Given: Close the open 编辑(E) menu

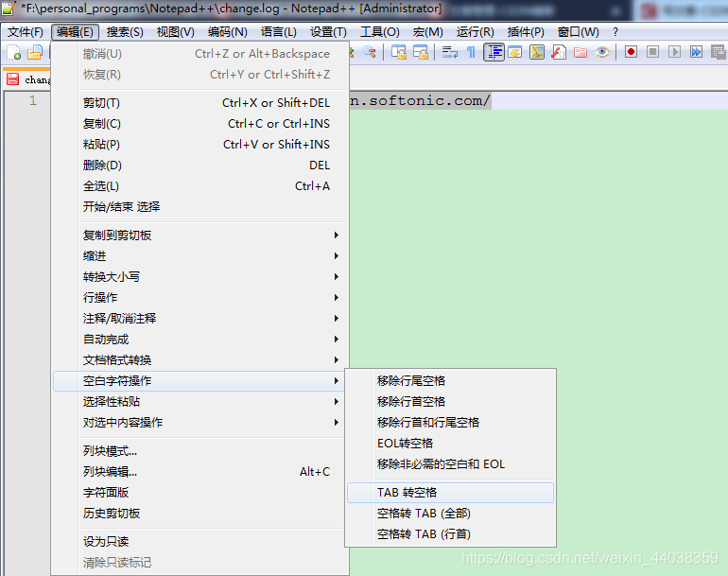Looking at the screenshot, I should pos(75,32).
